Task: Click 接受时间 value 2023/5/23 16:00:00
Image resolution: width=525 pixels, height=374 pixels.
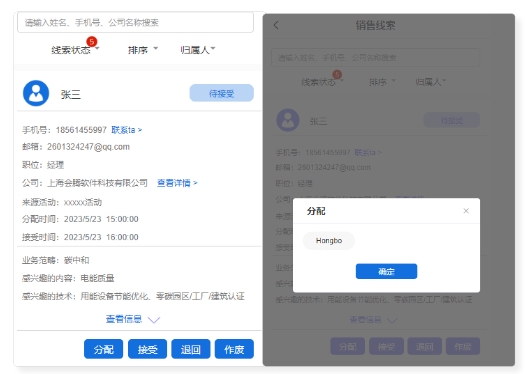Action: coord(101,237)
